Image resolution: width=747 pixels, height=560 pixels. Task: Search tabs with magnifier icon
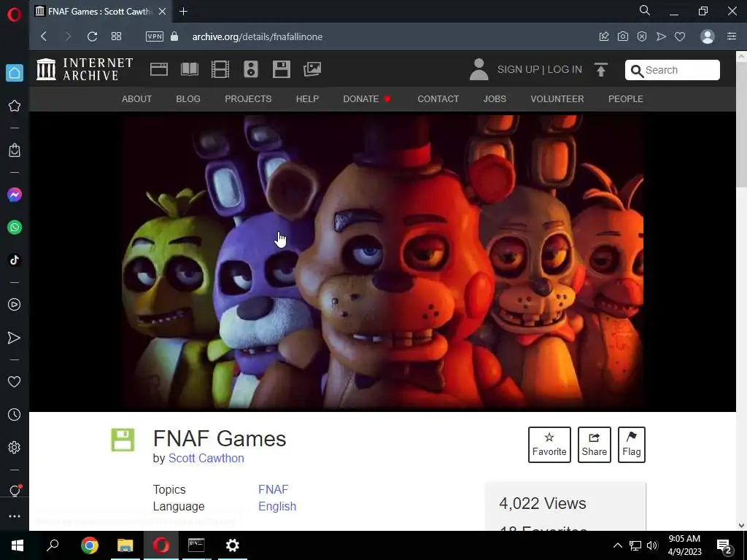645,10
